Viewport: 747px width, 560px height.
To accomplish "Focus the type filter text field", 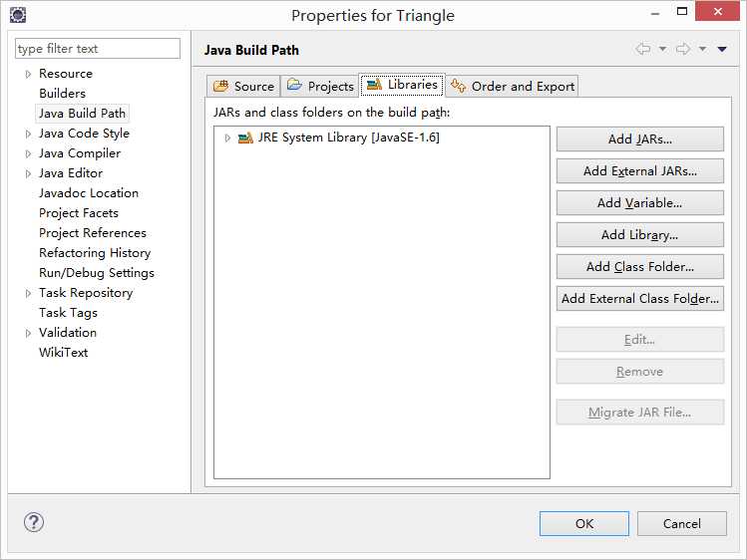I will tap(98, 49).
